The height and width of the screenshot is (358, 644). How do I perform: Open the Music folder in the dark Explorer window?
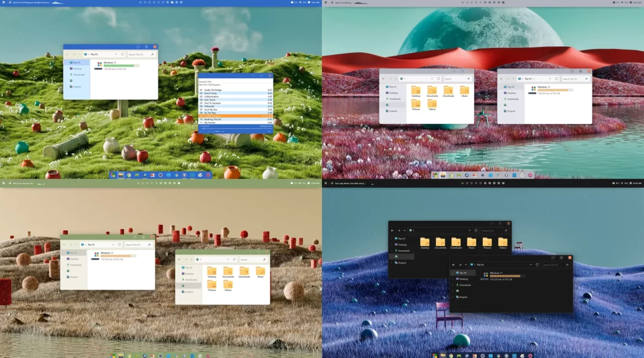tap(471, 242)
